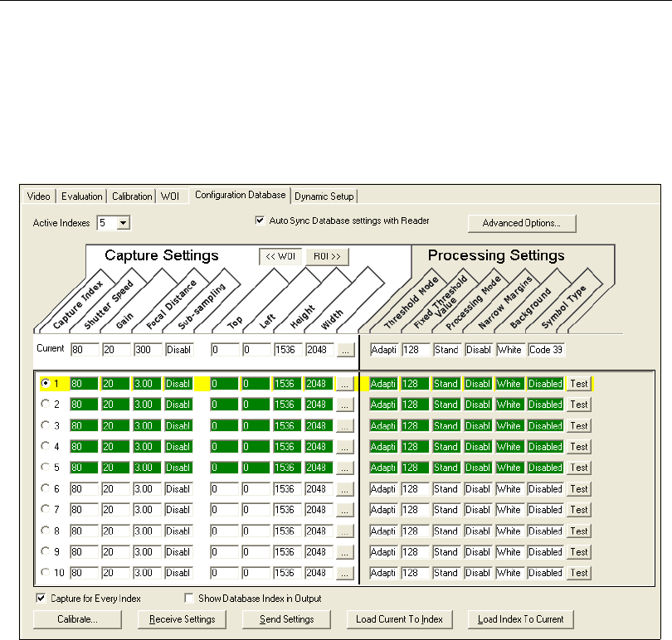Click the Current row Shutter Speed field
The image size is (672, 640).
point(85,350)
